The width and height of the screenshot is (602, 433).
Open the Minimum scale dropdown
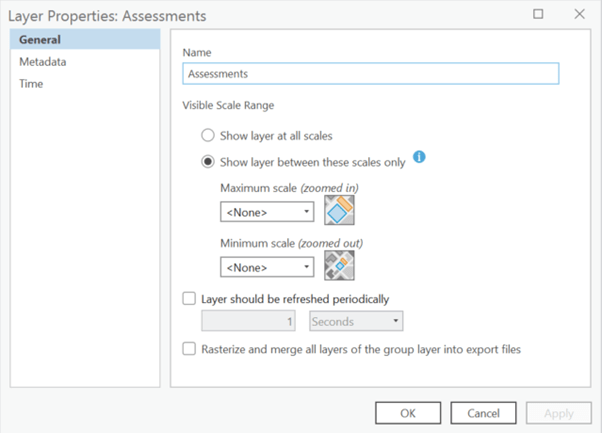pyautogui.click(x=267, y=268)
